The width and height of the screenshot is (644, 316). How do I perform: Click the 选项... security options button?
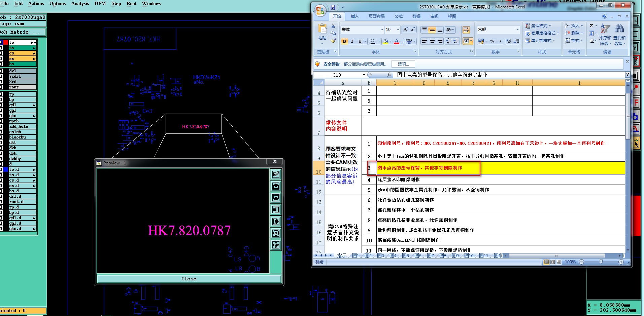(x=403, y=64)
